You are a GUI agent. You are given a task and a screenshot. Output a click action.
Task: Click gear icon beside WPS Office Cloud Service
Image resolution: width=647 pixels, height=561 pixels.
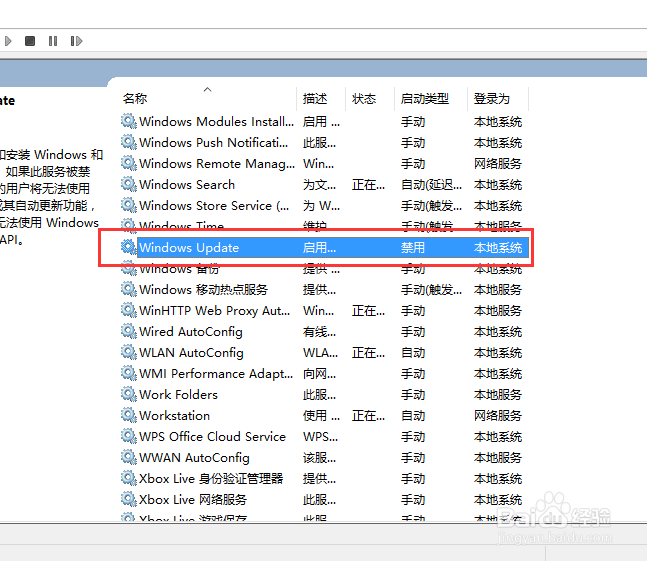128,437
